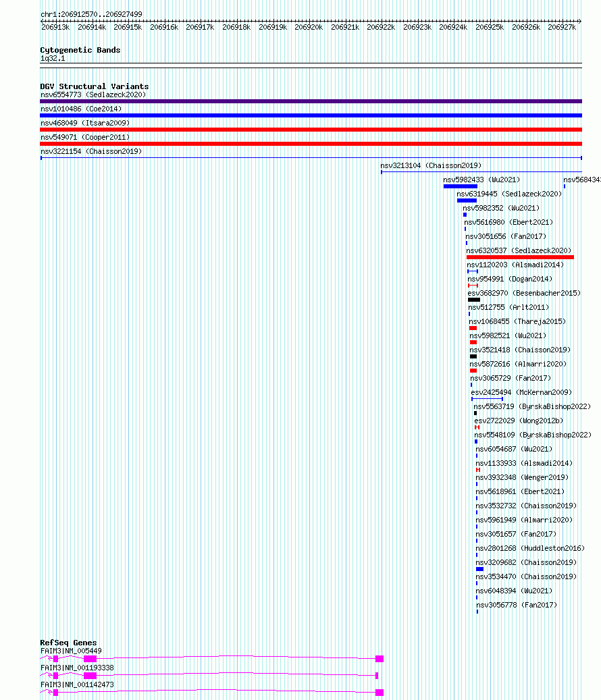Click nsv1120203 (Alsmadi2014) label

coord(515,265)
